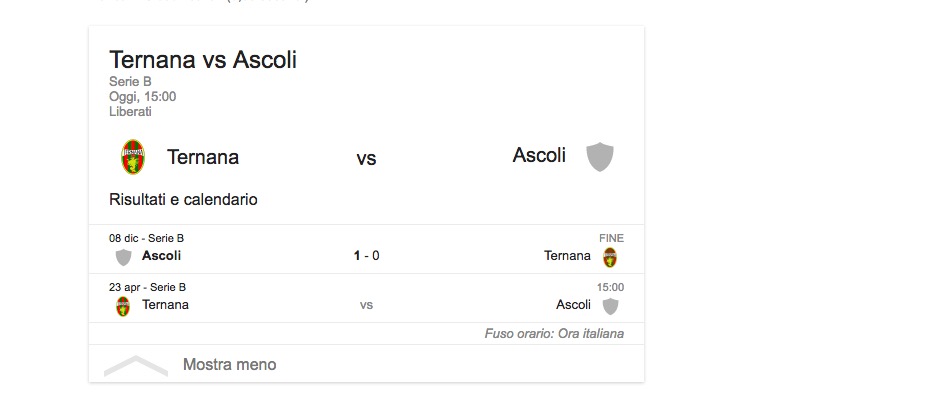Click the large Ternana crest in header
930x407 pixels.
tap(132, 157)
